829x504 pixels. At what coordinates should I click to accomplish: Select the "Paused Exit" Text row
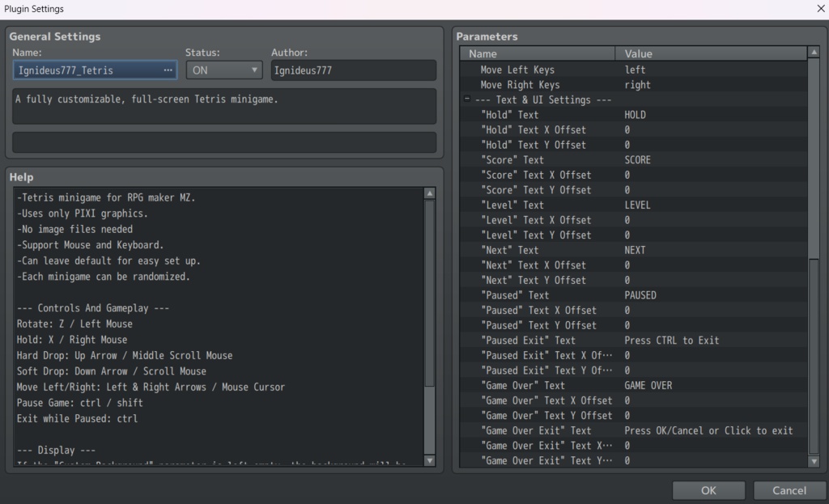point(633,341)
